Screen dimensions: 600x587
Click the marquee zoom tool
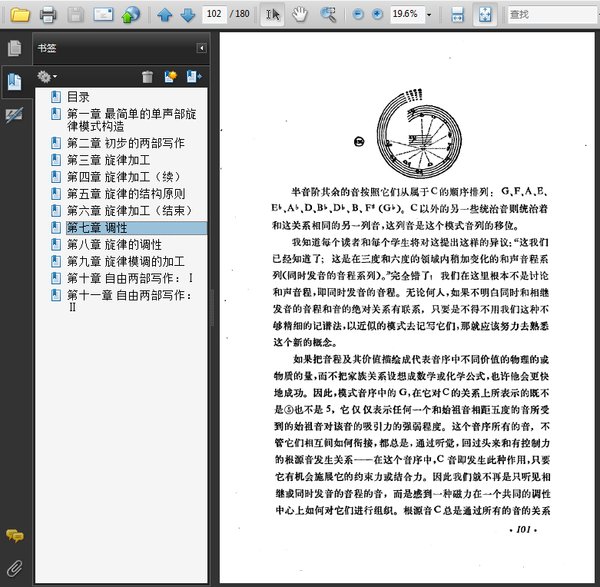pos(328,15)
